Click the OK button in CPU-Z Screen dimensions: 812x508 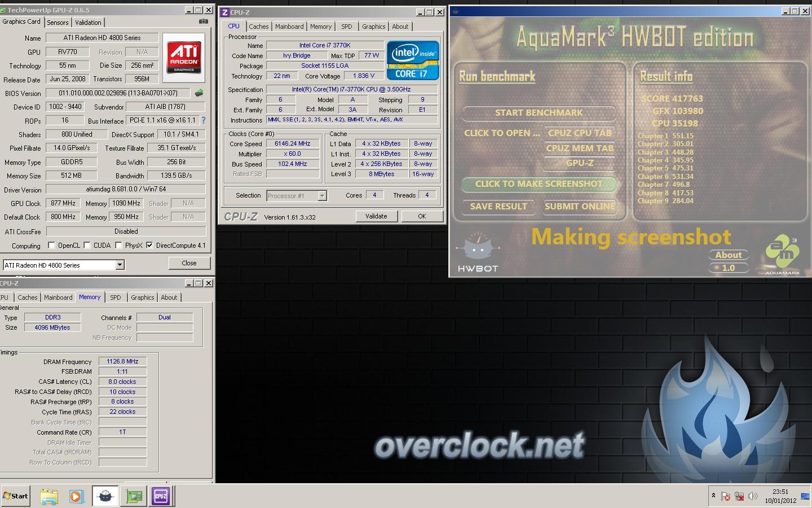pos(422,216)
